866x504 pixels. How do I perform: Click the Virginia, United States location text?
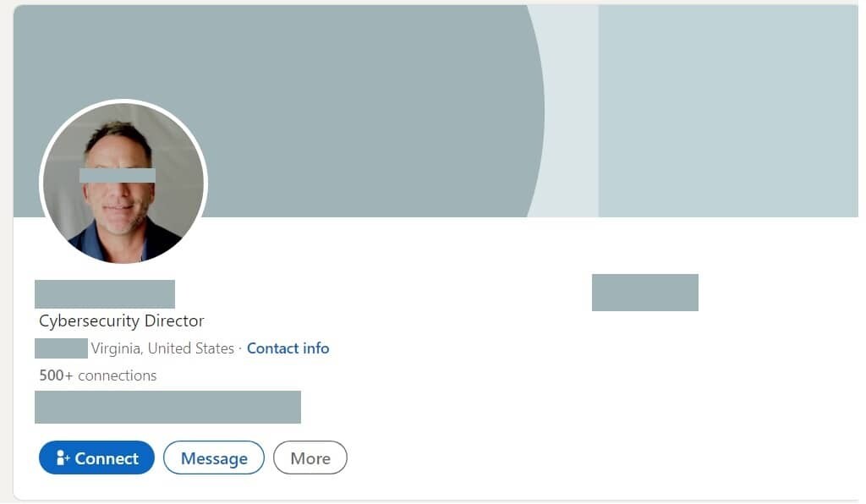(x=163, y=348)
